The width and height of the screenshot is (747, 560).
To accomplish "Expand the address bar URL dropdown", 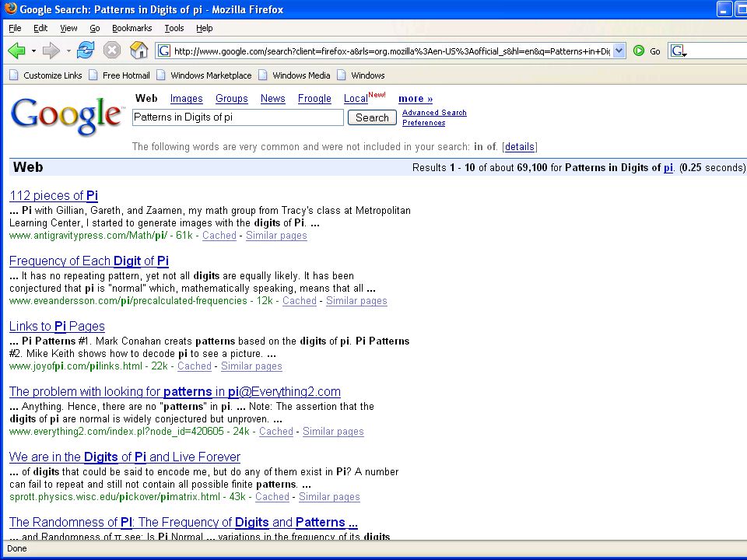I will pyautogui.click(x=619, y=51).
